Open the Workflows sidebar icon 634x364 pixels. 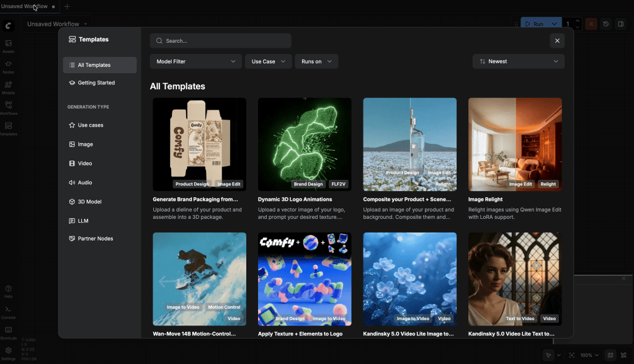click(x=8, y=108)
